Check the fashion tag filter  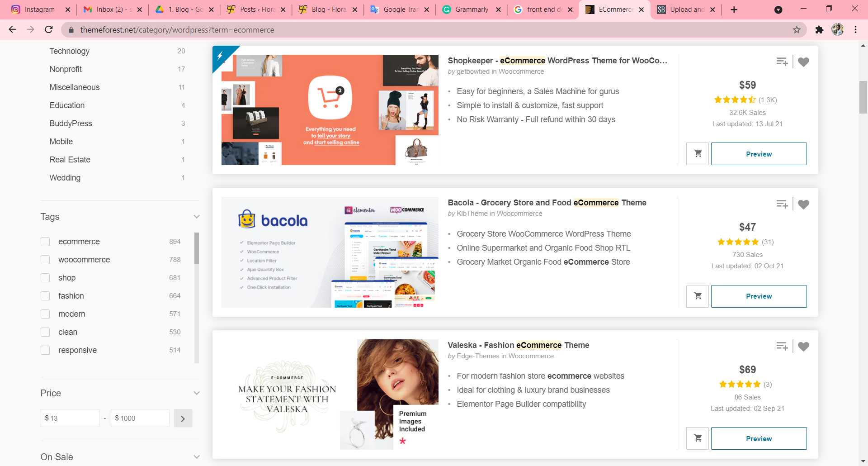(x=45, y=296)
